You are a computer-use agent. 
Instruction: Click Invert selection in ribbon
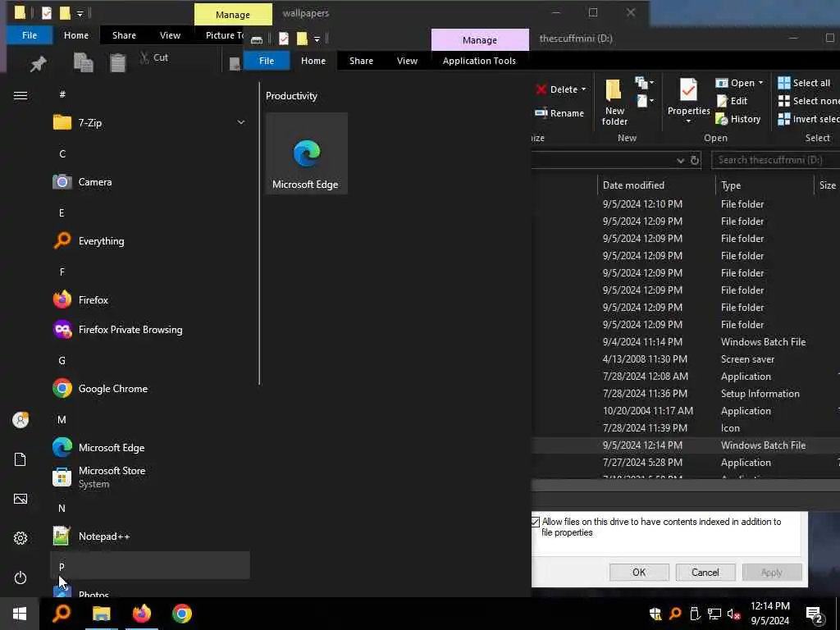point(809,119)
